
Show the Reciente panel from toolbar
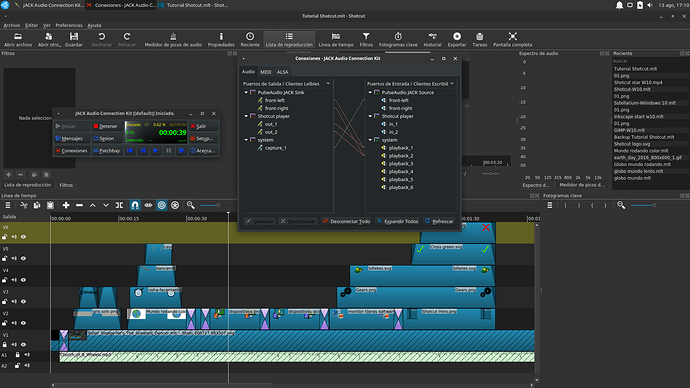(250, 39)
